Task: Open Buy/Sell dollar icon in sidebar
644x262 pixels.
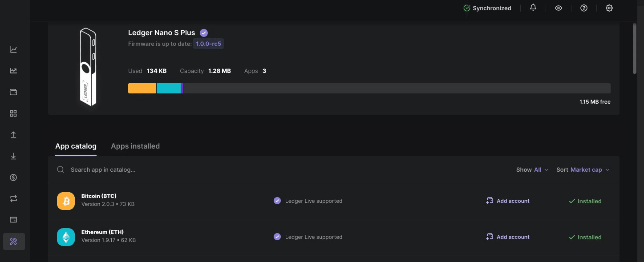Action: (13, 177)
